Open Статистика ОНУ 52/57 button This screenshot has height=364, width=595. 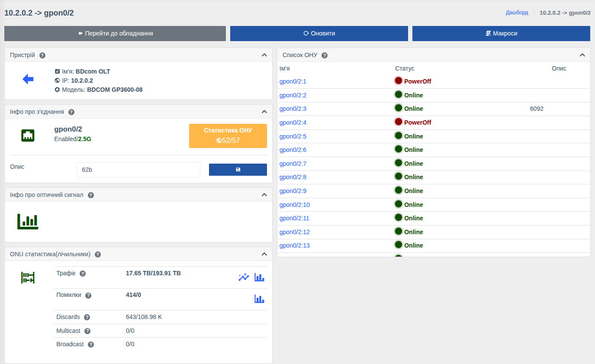tap(228, 136)
